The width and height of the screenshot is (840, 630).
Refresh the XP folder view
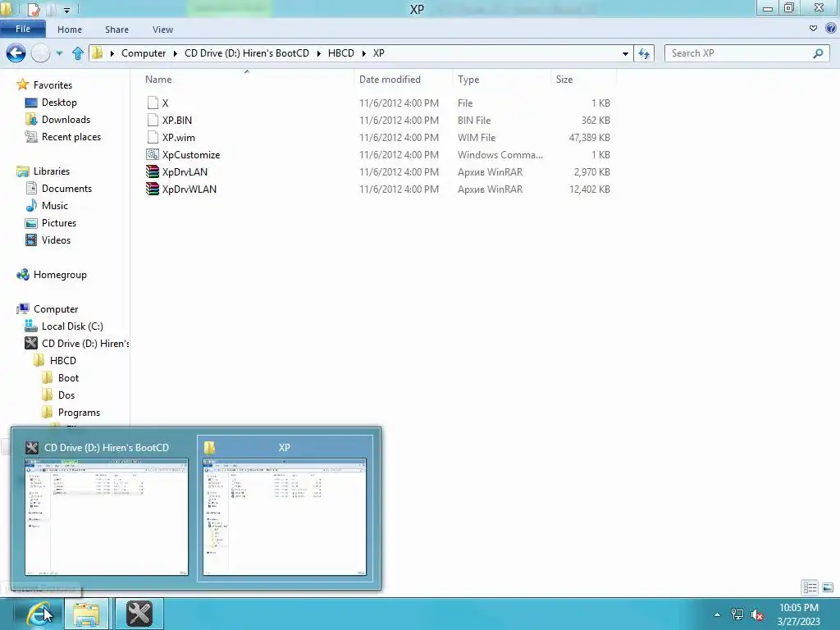(x=644, y=53)
